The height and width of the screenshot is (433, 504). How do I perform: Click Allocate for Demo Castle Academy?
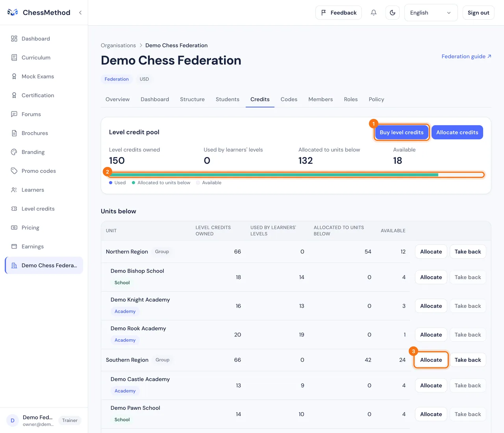point(431,385)
